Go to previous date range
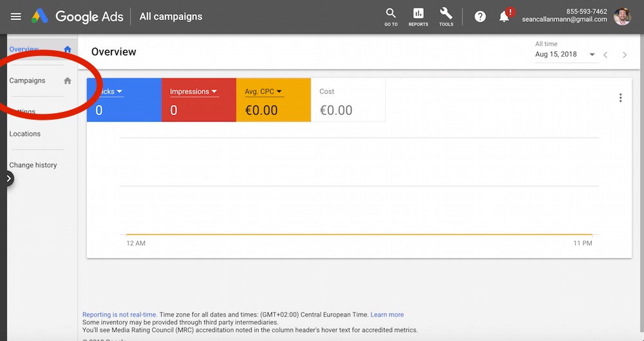 click(605, 55)
